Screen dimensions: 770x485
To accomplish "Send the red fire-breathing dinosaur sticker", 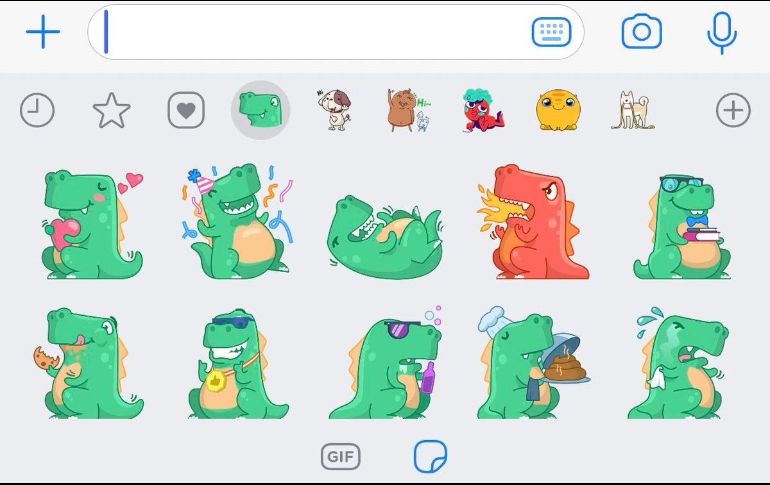I will (528, 222).
